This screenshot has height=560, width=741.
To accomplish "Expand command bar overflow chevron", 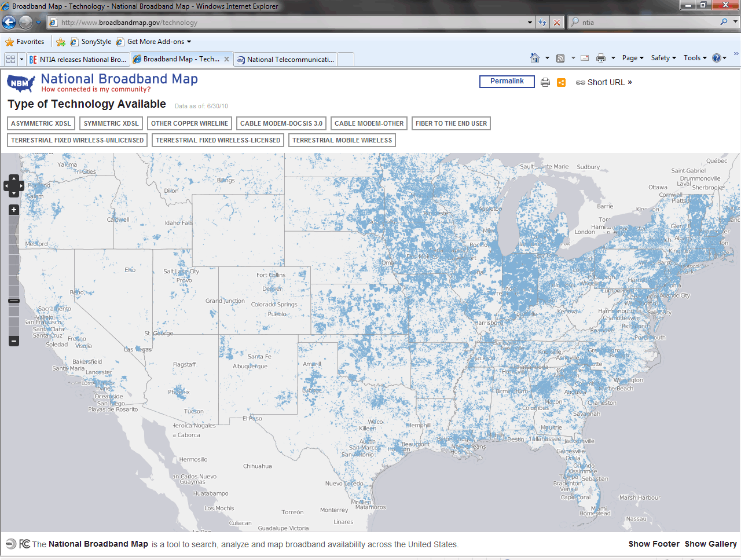I will click(x=736, y=54).
